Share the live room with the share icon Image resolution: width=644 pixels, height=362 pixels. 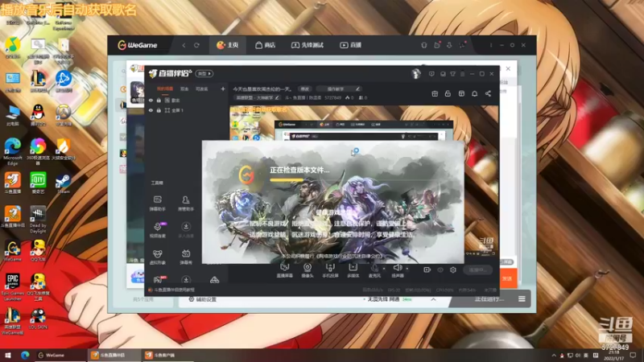488,93
